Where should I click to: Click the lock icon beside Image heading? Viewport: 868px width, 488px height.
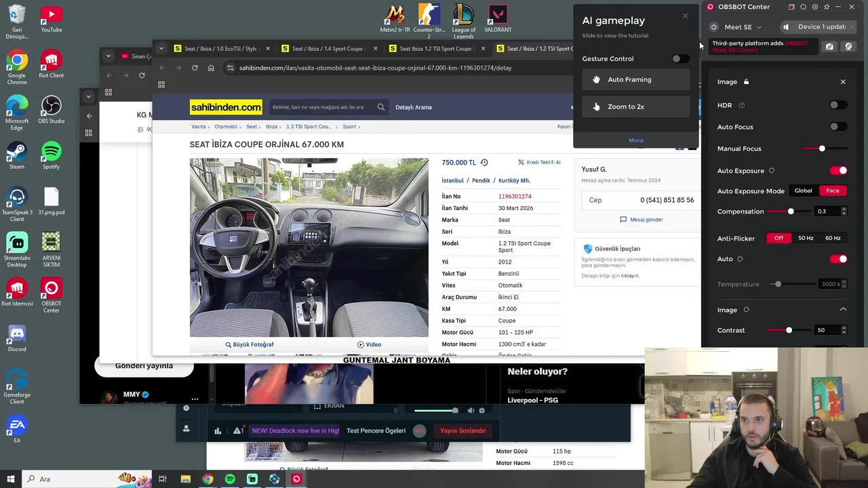tap(747, 82)
